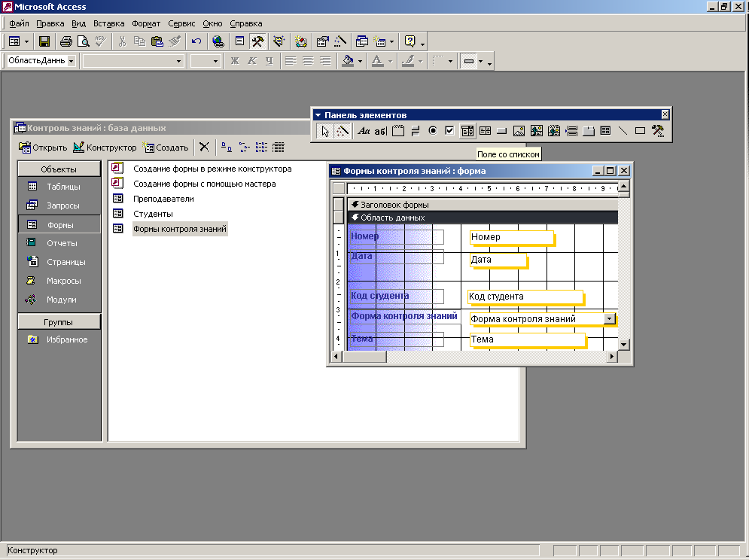Viewport: 749px width, 560px height.
Task: Open the Правка menu
Action: tap(50, 23)
